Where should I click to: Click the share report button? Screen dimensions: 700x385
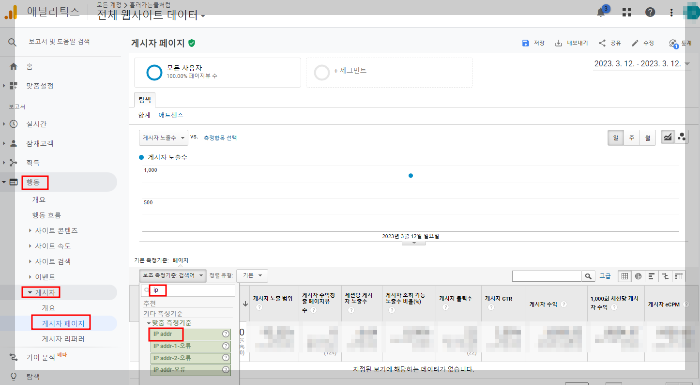[609, 43]
